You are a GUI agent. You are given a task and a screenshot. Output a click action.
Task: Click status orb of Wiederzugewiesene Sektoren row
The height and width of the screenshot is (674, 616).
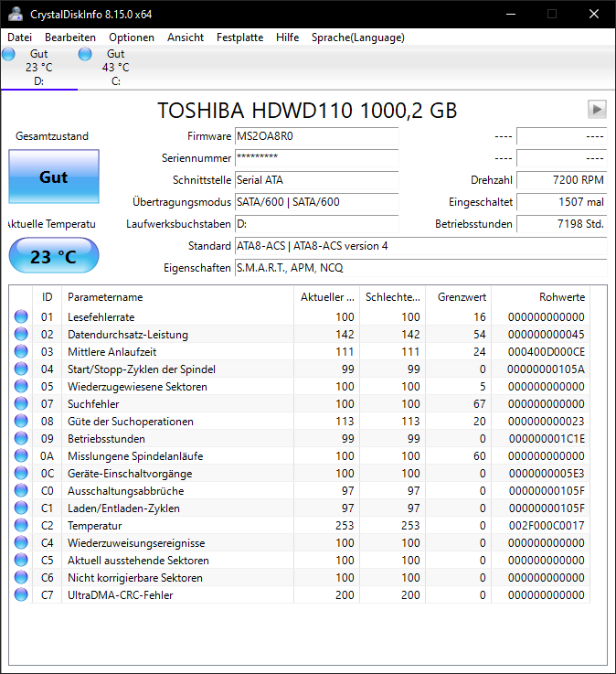pos(21,387)
